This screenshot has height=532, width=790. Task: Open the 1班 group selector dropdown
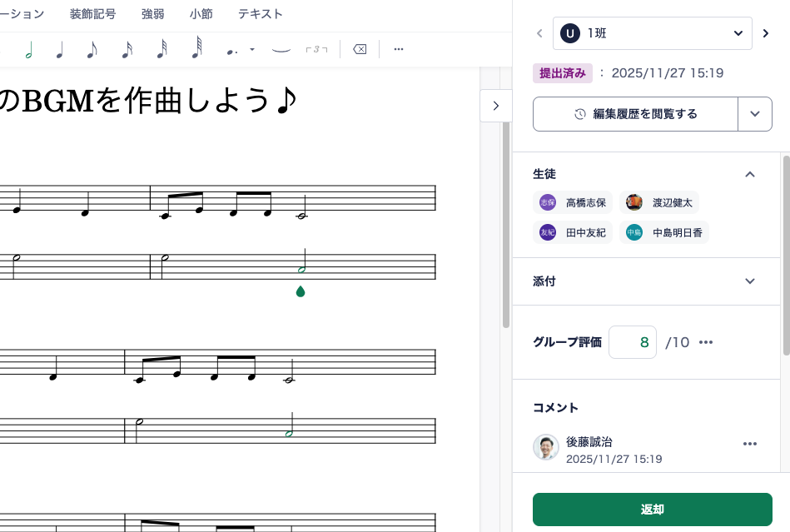(x=738, y=33)
